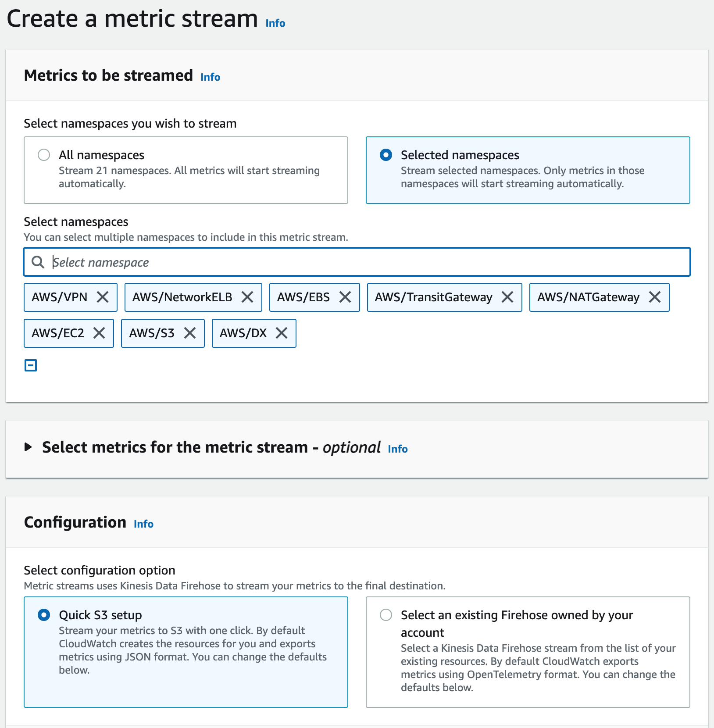
Task: Remove the AWS/VPN namespace tag
Action: (103, 297)
